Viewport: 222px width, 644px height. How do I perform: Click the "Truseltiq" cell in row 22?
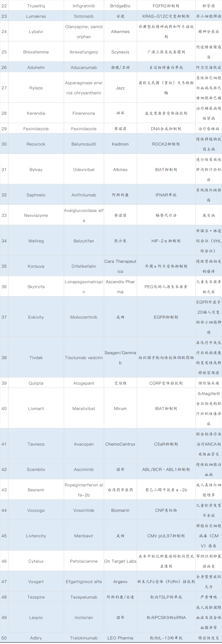click(x=36, y=6)
